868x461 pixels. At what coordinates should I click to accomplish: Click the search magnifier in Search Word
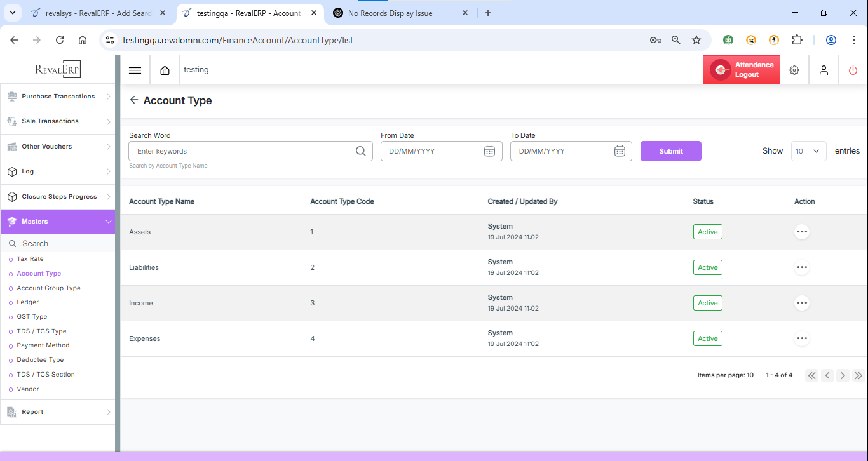(x=361, y=151)
